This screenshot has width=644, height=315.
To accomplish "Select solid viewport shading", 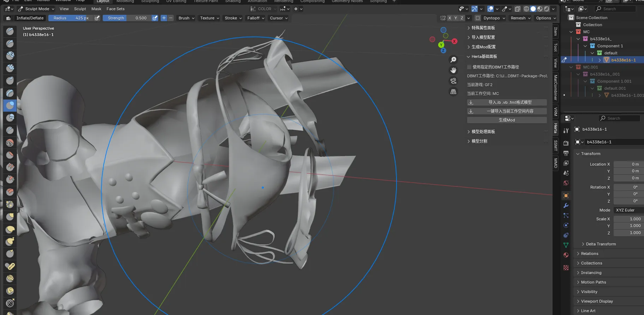I will click(533, 9).
